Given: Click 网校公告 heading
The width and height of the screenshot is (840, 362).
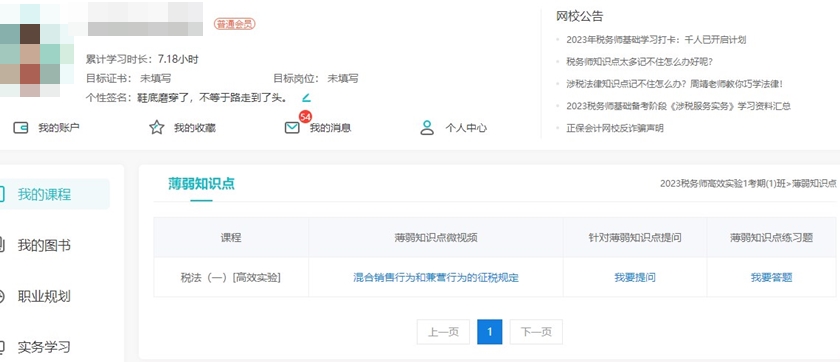Looking at the screenshot, I should click(x=580, y=17).
